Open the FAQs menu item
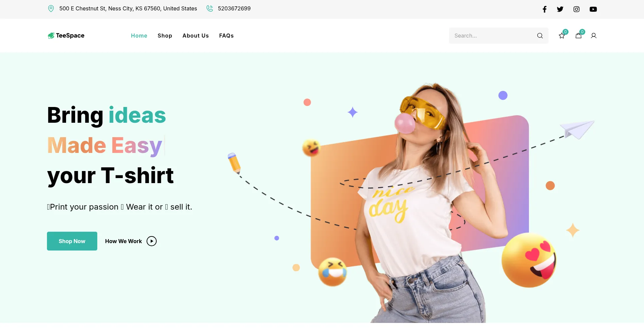This screenshot has height=333, width=644. click(x=226, y=36)
